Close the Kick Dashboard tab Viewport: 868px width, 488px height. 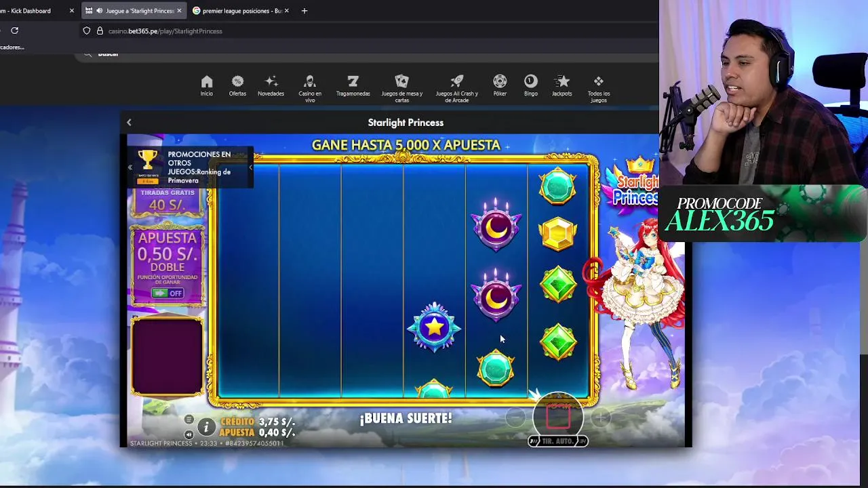pos(72,11)
